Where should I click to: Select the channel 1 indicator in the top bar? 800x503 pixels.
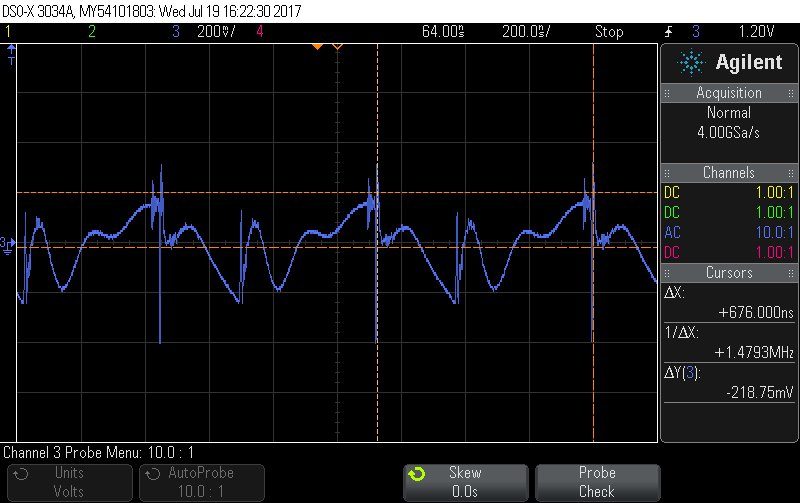click(x=8, y=32)
